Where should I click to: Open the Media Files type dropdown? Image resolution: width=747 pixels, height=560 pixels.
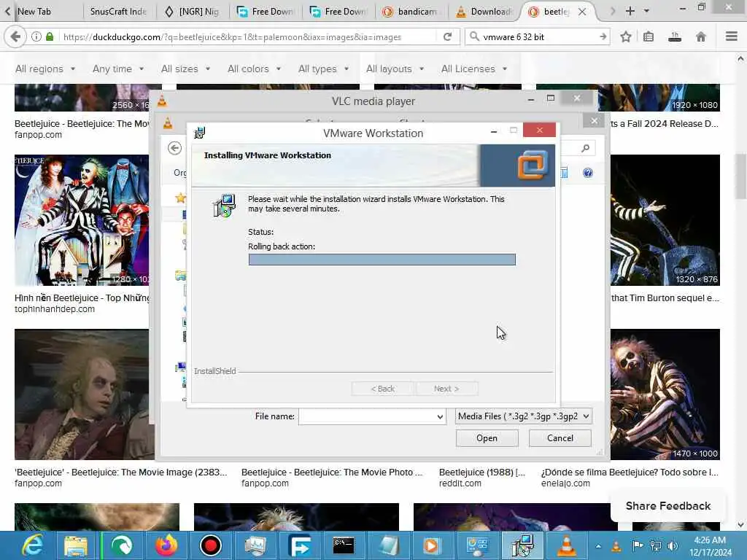[x=524, y=416]
